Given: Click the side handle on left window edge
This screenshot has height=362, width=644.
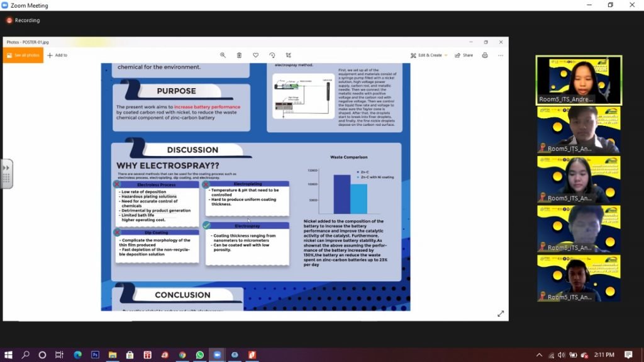Looking at the screenshot, I should [x=7, y=174].
